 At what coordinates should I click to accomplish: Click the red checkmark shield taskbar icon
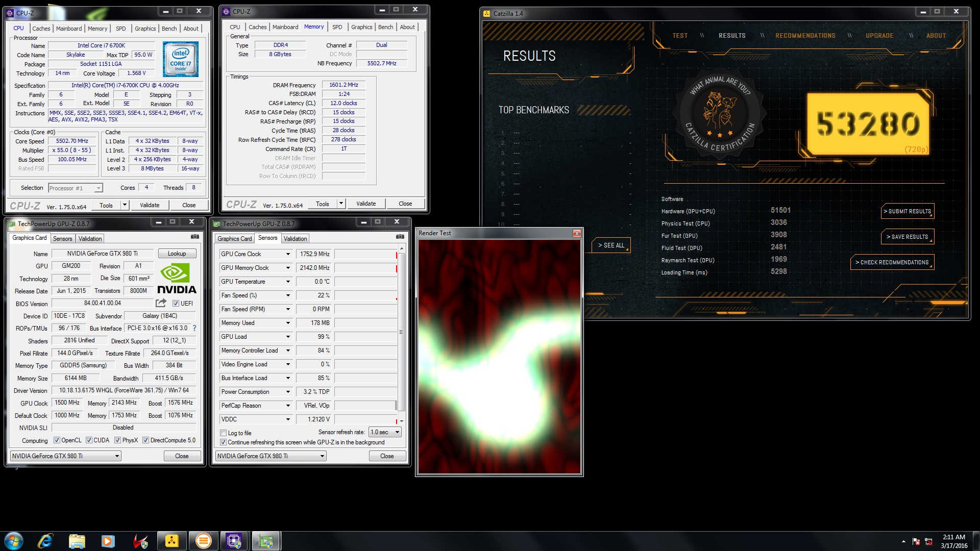(140, 541)
